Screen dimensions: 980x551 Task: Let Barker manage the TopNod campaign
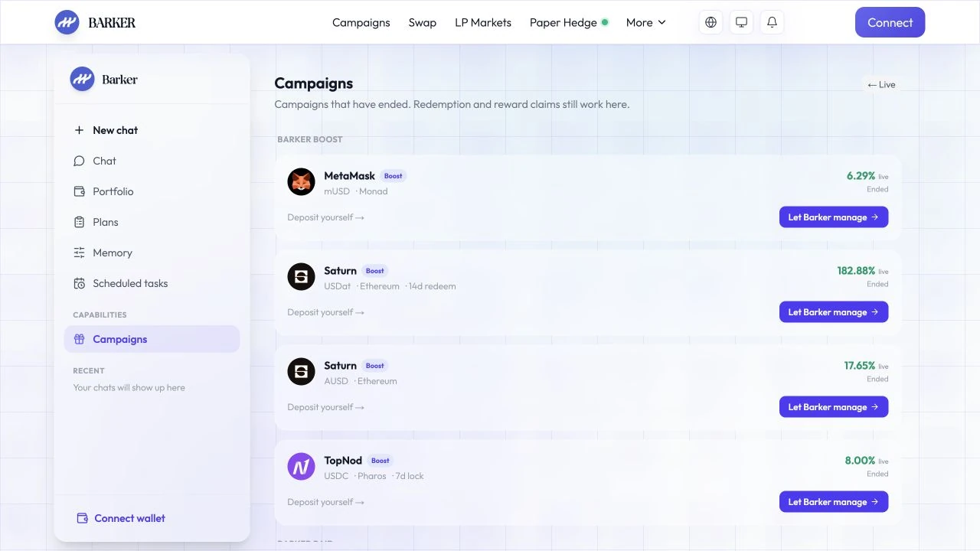coord(834,502)
